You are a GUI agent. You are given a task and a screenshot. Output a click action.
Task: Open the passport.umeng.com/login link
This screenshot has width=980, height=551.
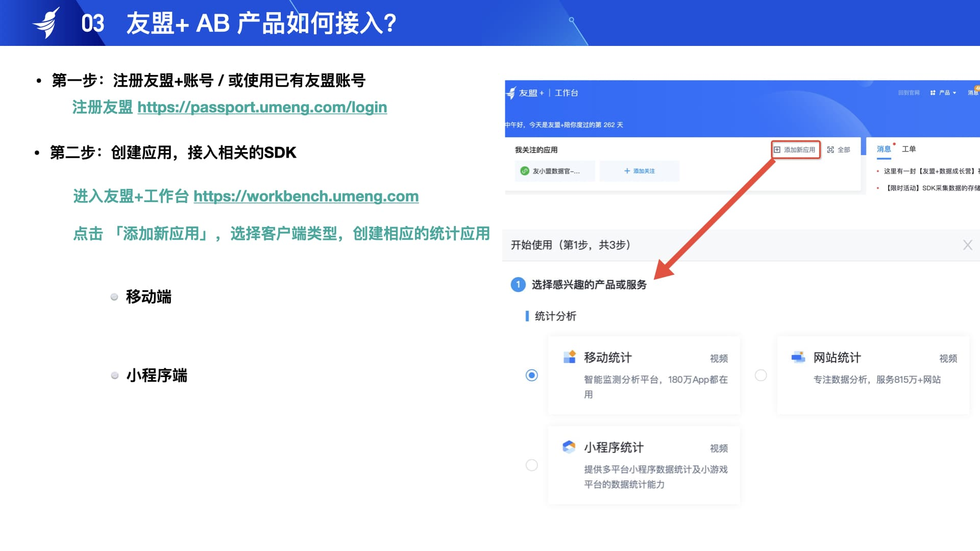pos(262,107)
